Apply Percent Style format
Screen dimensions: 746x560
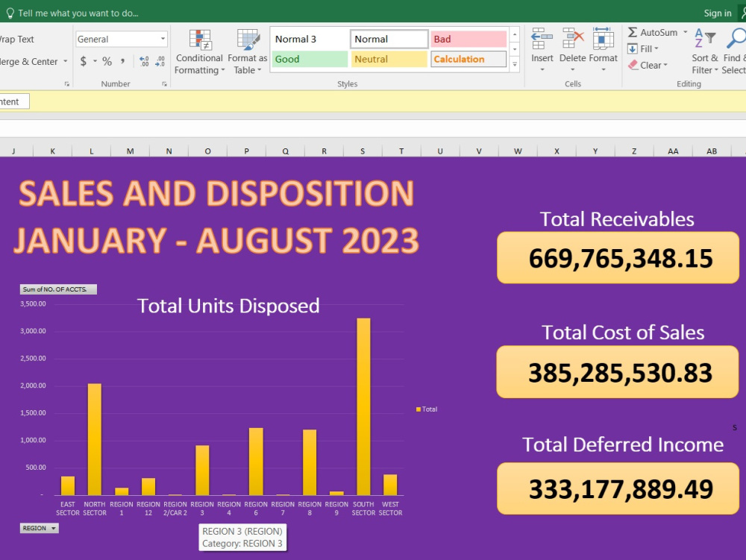click(107, 61)
